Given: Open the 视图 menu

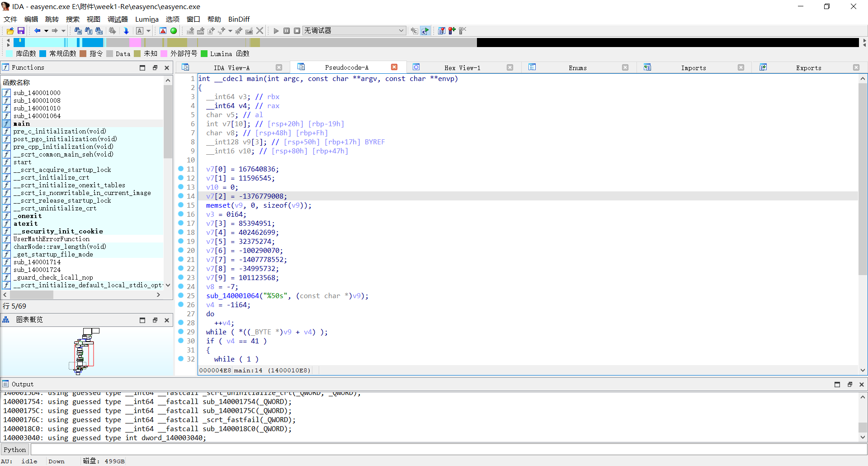Looking at the screenshot, I should 94,19.
